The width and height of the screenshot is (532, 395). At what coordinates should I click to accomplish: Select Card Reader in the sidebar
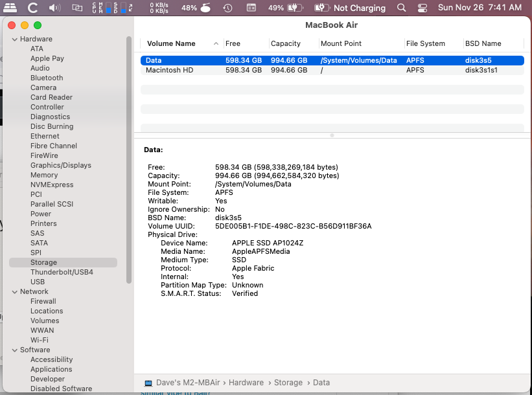point(52,97)
